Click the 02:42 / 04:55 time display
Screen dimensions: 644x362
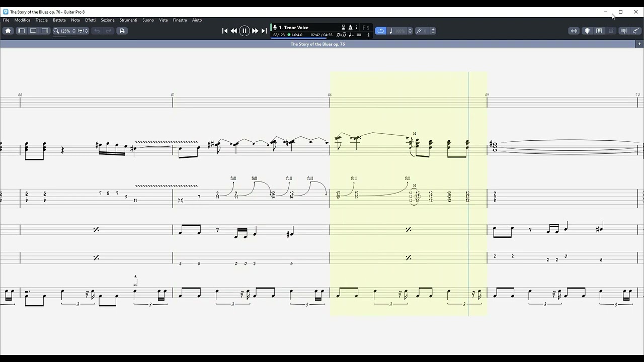tap(321, 35)
